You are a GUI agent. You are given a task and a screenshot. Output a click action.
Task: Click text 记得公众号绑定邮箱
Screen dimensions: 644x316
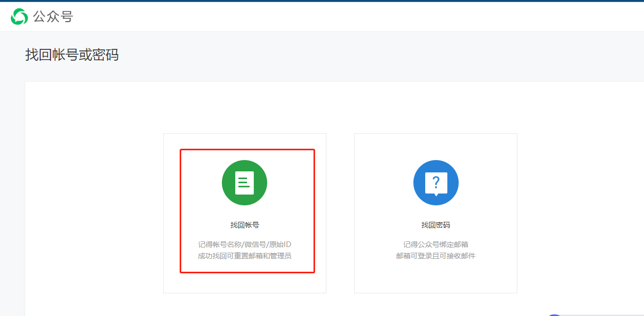pos(436,244)
